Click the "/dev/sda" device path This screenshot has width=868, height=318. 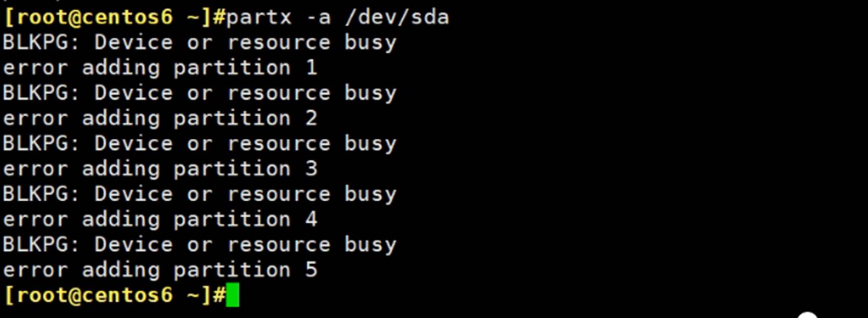397,17
